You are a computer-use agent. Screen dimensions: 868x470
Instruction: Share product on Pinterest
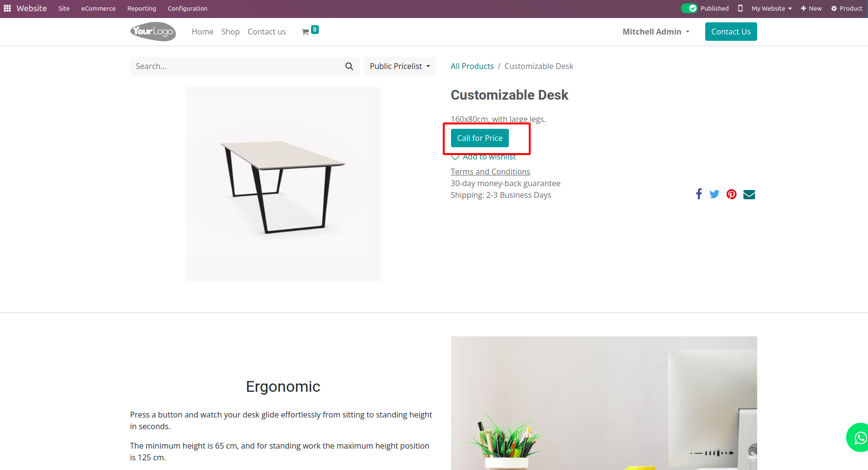(x=731, y=194)
